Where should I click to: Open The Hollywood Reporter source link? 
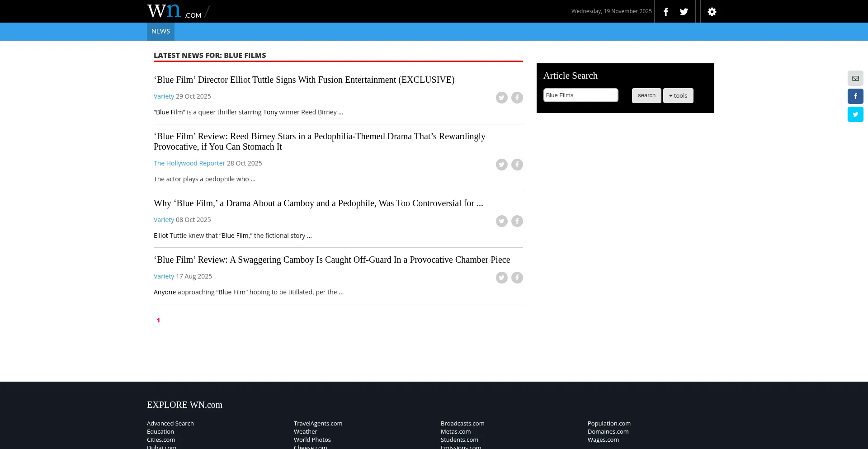click(x=189, y=163)
